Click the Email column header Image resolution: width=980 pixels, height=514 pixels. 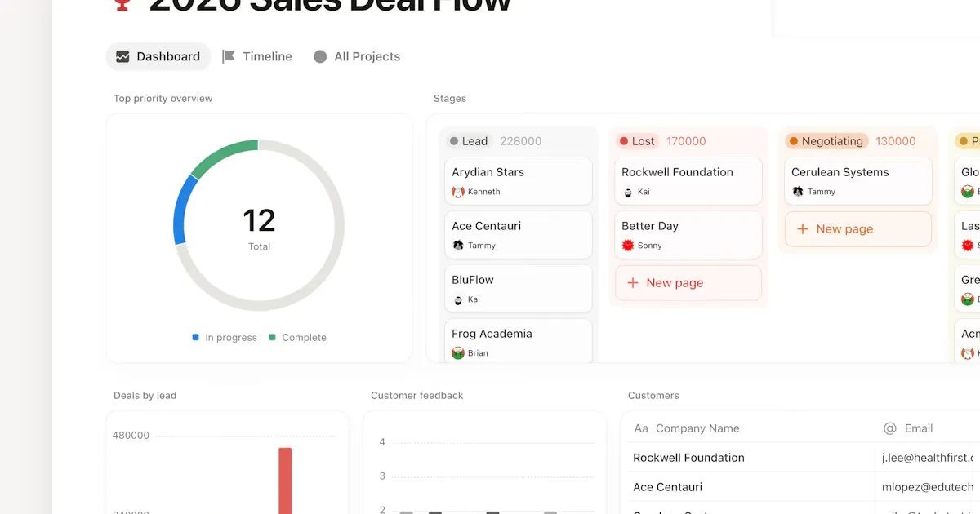tap(919, 428)
